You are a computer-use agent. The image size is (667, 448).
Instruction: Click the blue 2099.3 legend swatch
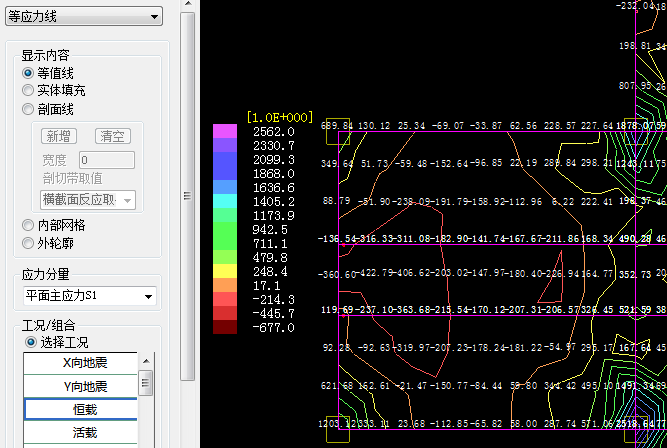[x=225, y=159]
